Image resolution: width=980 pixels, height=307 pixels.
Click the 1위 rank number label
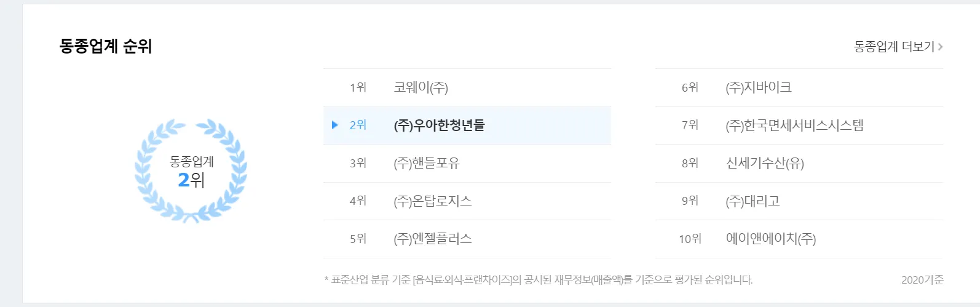click(x=358, y=87)
